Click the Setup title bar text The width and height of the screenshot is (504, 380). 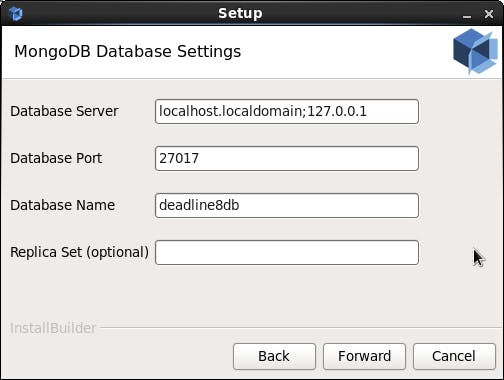click(x=240, y=14)
